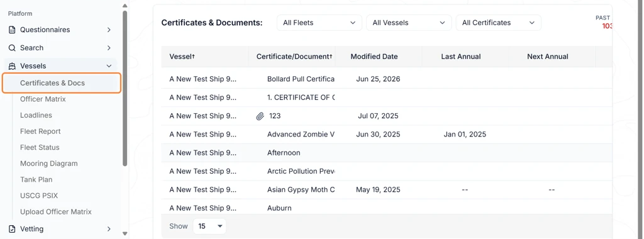644x239 pixels.
Task: Open Officer Matrix page
Action: [x=43, y=99]
